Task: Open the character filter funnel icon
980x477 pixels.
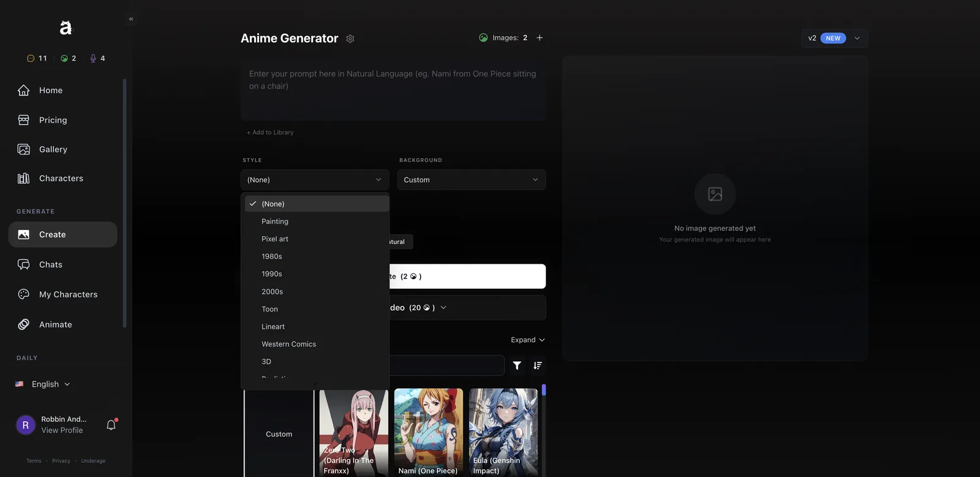Action: [517, 365]
